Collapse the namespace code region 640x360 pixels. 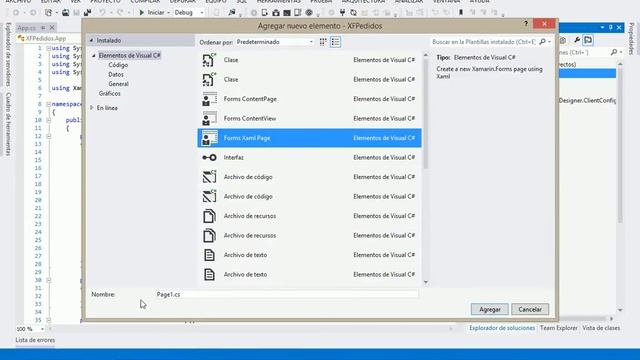coord(48,104)
